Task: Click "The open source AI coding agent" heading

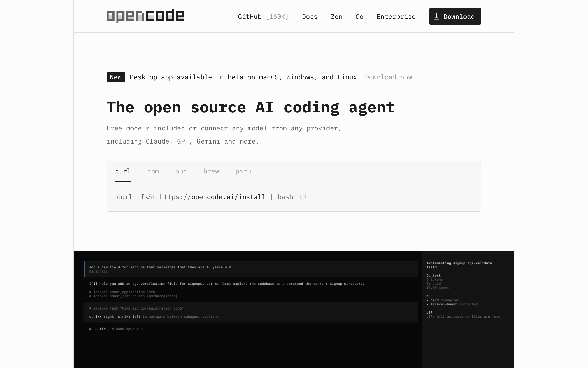Action: (x=251, y=107)
